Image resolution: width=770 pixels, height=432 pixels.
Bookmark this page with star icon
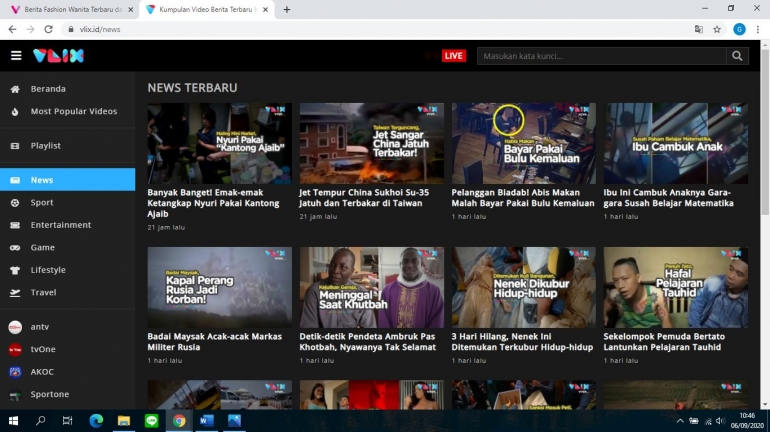click(x=717, y=29)
